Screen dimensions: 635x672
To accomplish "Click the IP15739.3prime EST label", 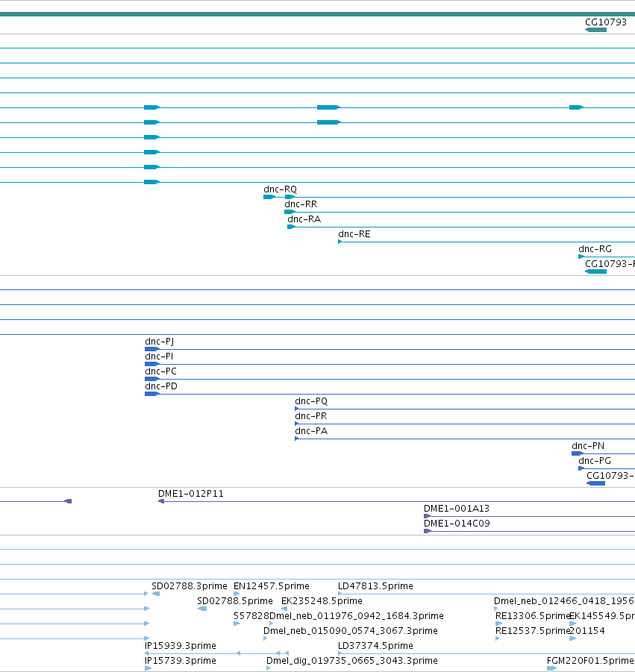I will click(x=181, y=662).
